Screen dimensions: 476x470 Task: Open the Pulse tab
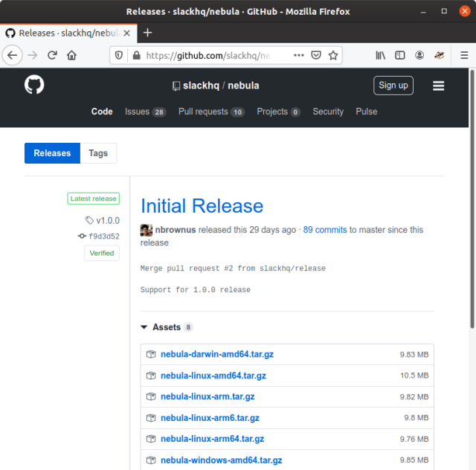coord(367,112)
